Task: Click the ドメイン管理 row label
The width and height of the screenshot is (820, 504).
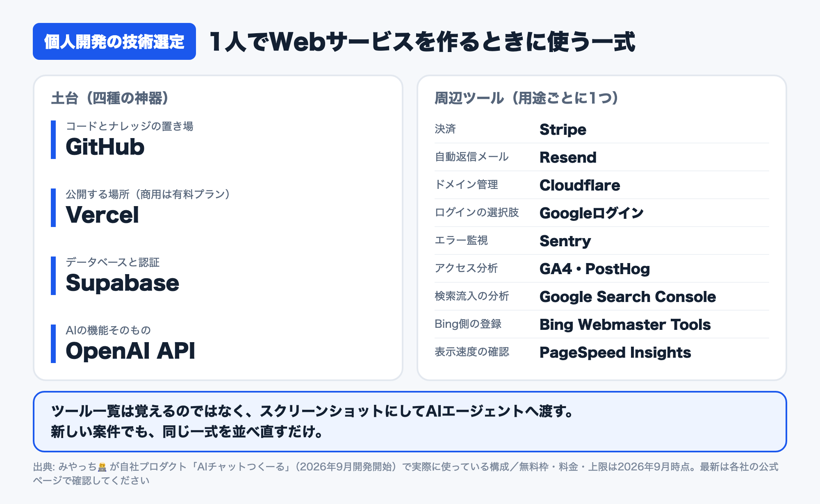Action: 467,185
